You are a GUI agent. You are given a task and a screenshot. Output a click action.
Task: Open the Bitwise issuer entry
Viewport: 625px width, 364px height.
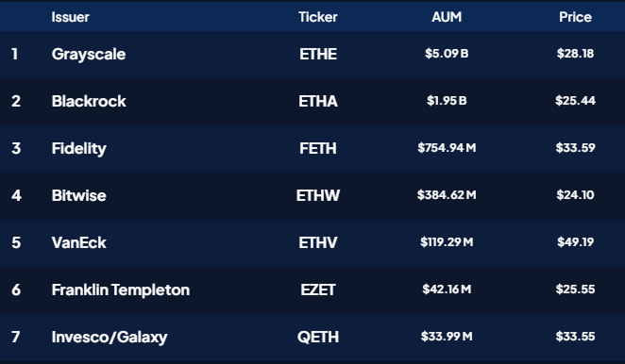79,195
